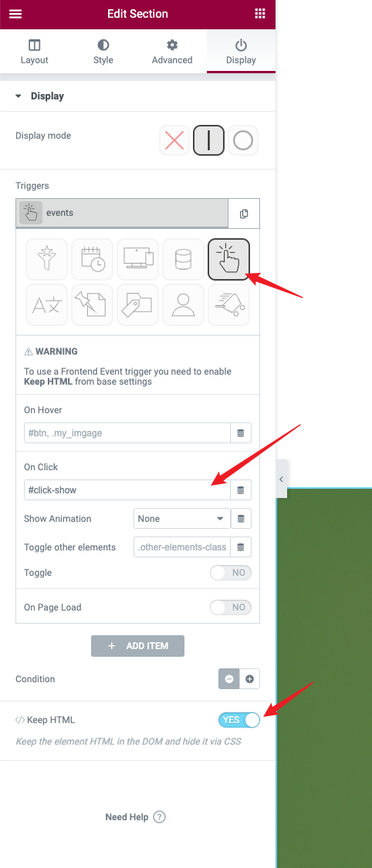Viewport: 372px width, 868px height.
Task: Switch to the Style tab
Action: [103, 52]
